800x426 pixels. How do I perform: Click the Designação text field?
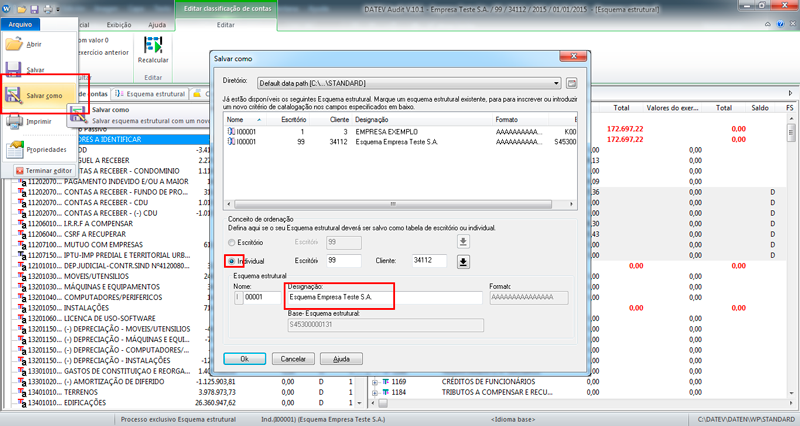(385, 297)
